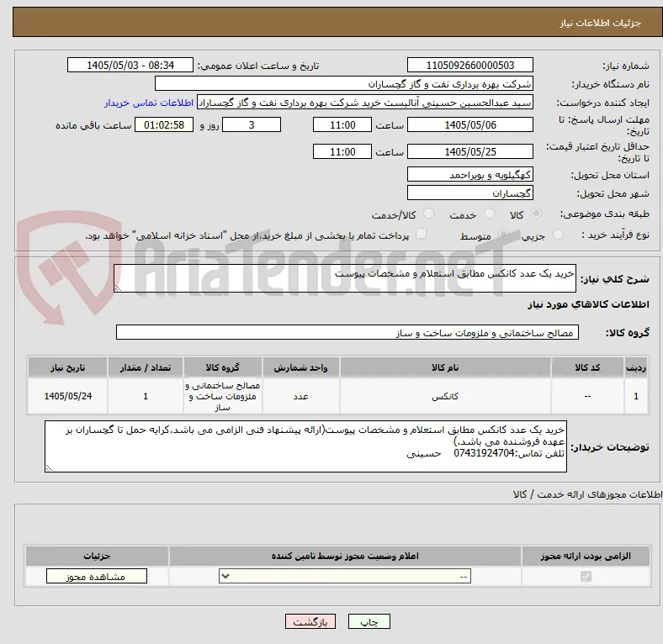Image resolution: width=663 pixels, height=644 pixels.
Task: Select the کالا/خدمت radio button
Action: point(429,214)
